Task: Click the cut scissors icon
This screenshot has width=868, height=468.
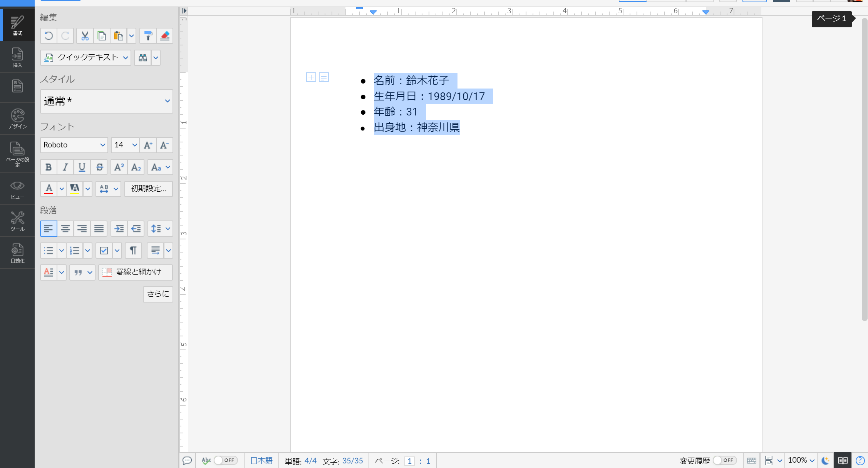Action: [85, 36]
